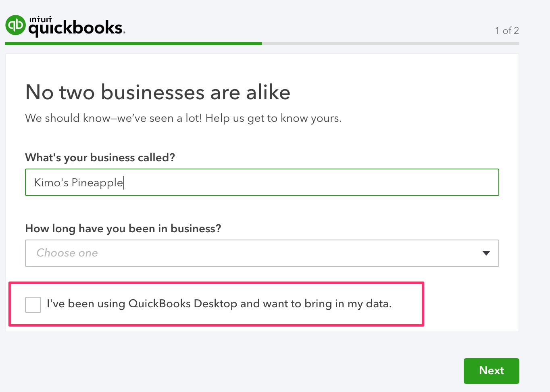
Task: Click 'How long have you been in business?' label
Action: tap(123, 229)
